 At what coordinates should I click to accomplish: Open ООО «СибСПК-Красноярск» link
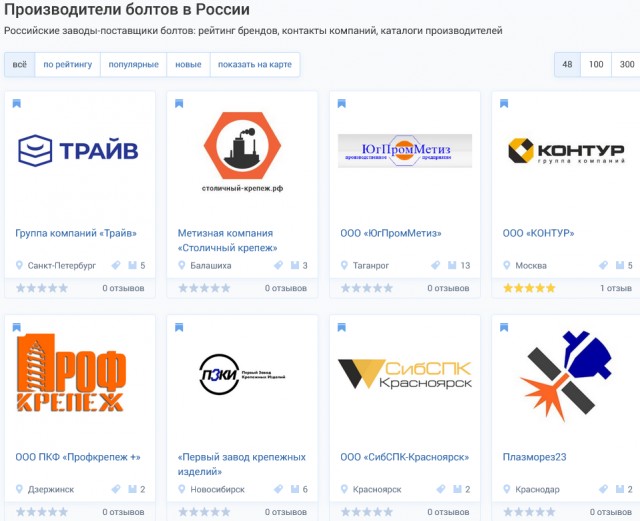[x=404, y=457]
